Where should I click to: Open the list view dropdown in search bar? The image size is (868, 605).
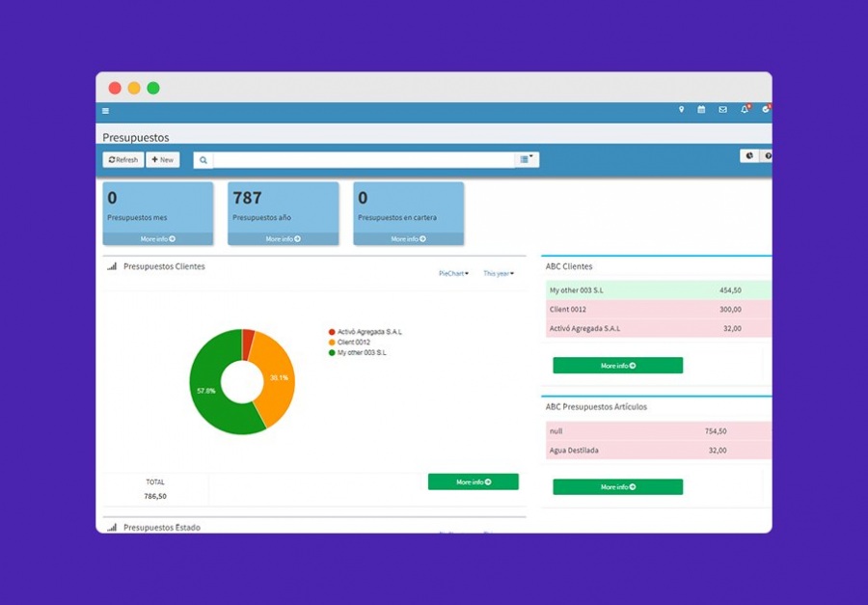(x=526, y=159)
